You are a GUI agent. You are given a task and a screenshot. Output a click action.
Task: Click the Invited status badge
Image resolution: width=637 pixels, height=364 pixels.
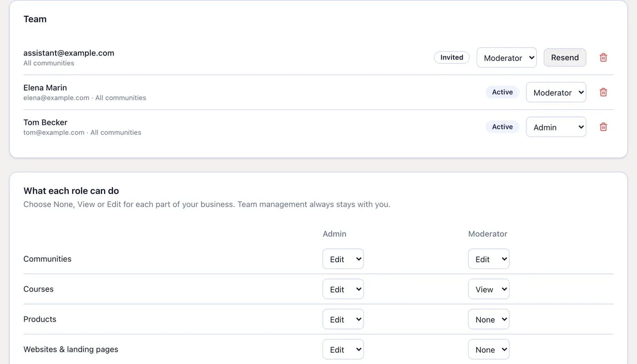(x=452, y=57)
